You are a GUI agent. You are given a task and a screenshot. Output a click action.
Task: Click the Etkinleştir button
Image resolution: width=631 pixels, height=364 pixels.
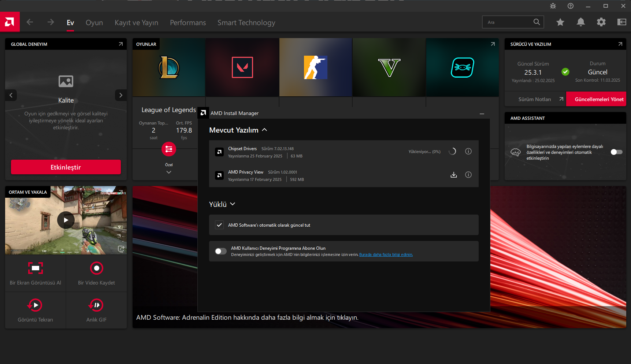coord(66,167)
